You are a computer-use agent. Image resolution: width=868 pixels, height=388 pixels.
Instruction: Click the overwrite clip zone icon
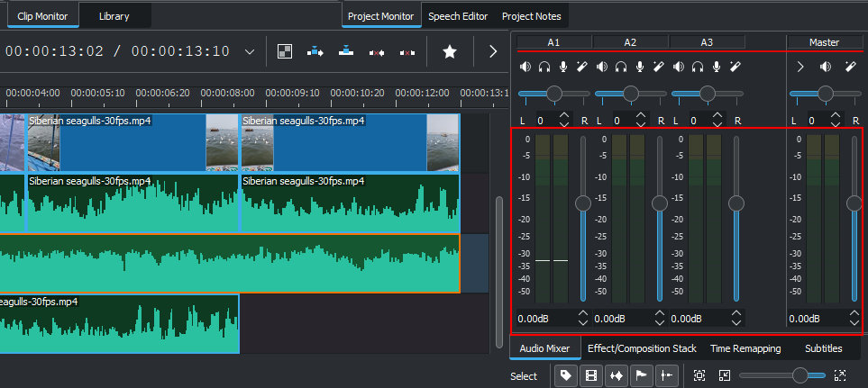pos(345,52)
